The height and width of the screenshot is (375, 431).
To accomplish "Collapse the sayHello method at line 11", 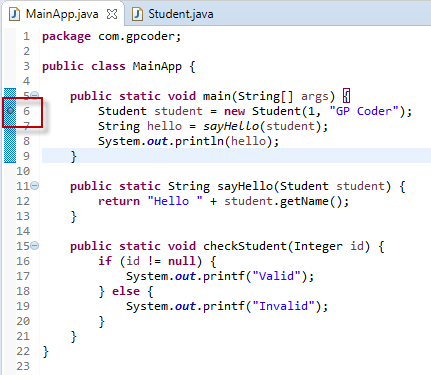I will pyautogui.click(x=35, y=185).
